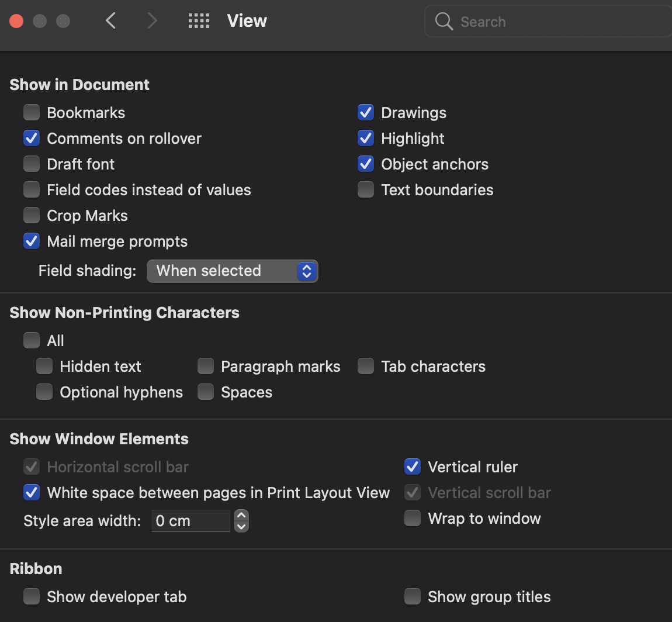Uncheck Comments on rollover
The height and width of the screenshot is (622, 672).
pos(32,139)
